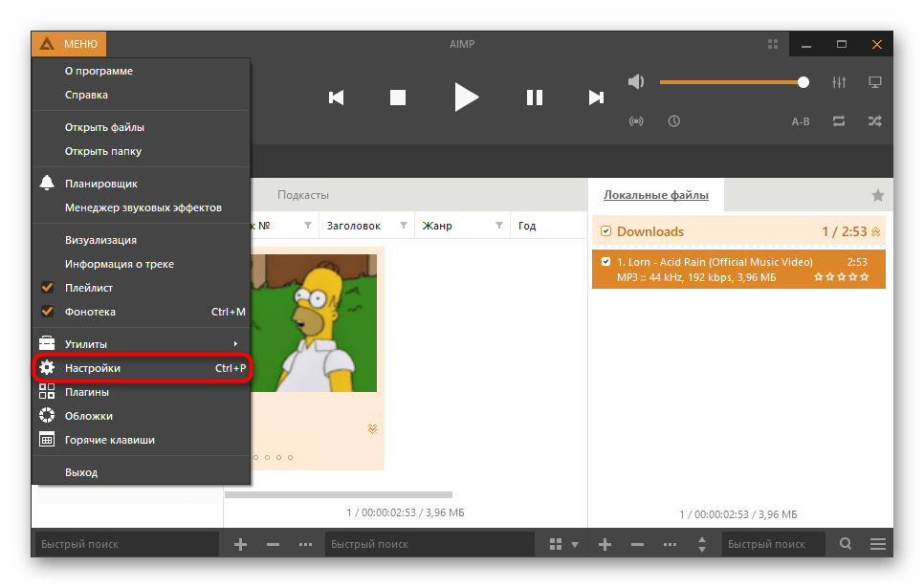924x588 pixels.
Task: Switch to the Подкасты tab
Action: 303,195
